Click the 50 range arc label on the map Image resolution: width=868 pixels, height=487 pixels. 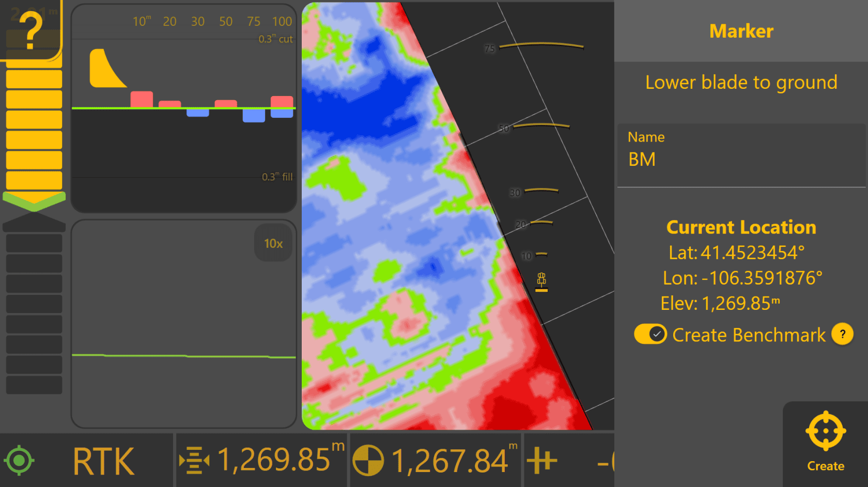tap(504, 129)
